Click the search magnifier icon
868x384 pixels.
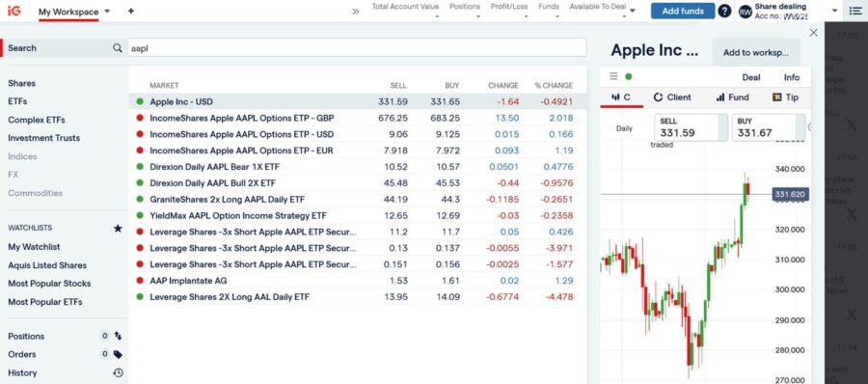[118, 48]
